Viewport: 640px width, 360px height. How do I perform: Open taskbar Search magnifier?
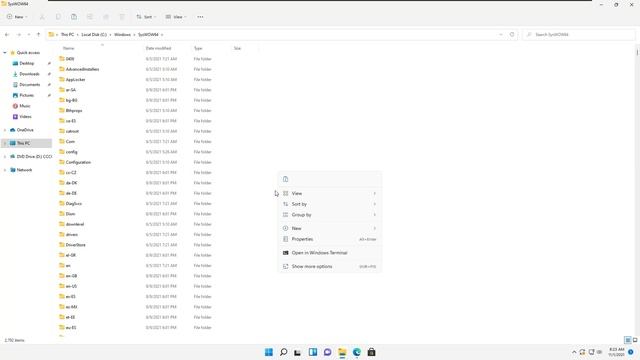coord(283,352)
